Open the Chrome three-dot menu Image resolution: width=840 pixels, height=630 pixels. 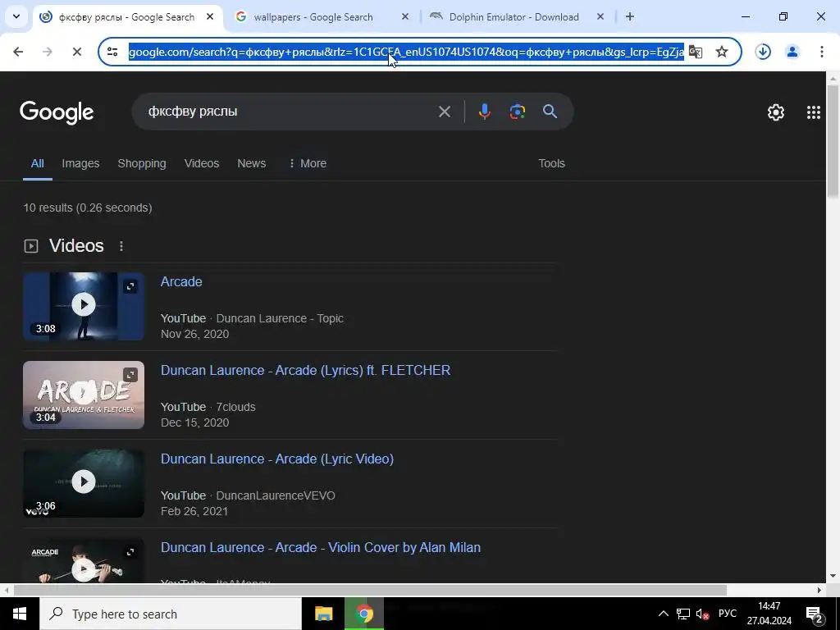[821, 52]
